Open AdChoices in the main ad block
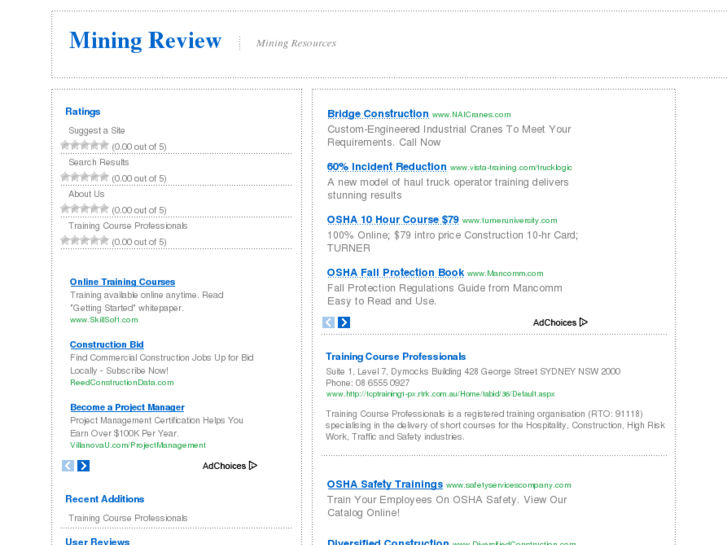Image resolution: width=727 pixels, height=545 pixels. (x=560, y=322)
